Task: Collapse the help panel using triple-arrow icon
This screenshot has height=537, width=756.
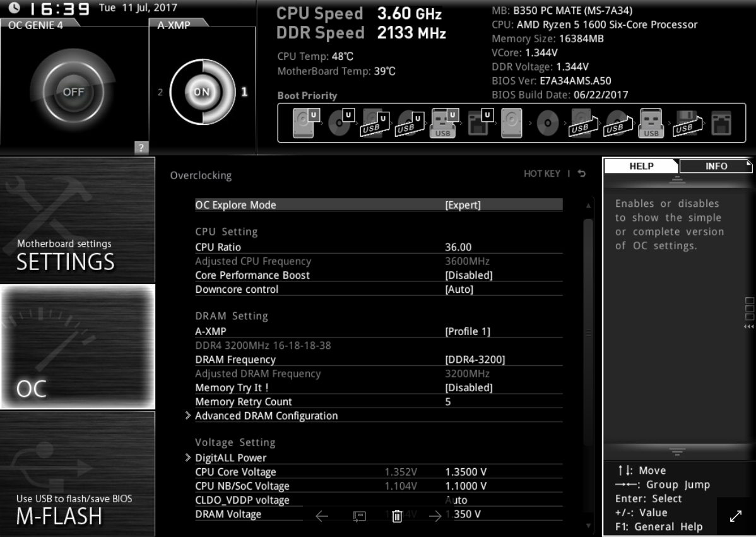Action: coord(749,326)
